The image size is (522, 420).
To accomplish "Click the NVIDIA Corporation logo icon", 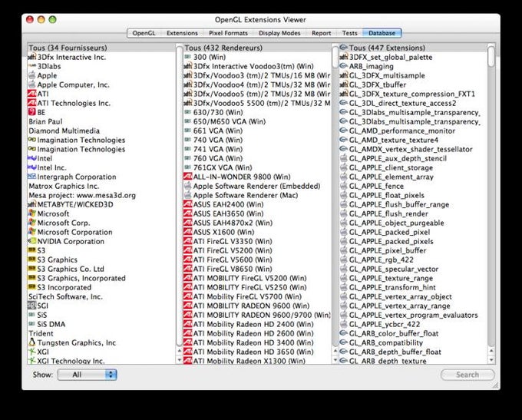I will 32,241.
